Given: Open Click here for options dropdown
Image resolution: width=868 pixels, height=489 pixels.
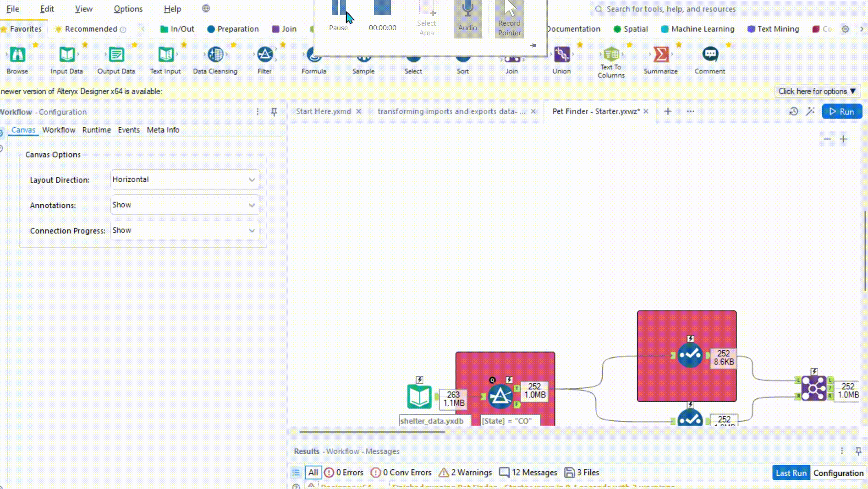Looking at the screenshot, I should 817,91.
